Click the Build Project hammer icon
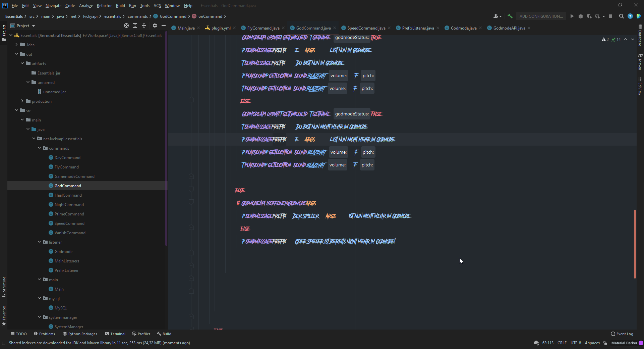 point(510,16)
